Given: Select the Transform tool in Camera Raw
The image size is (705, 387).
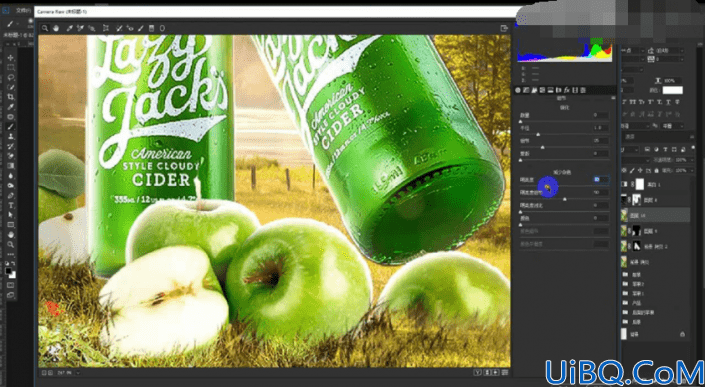Looking at the screenshot, I should click(x=106, y=28).
